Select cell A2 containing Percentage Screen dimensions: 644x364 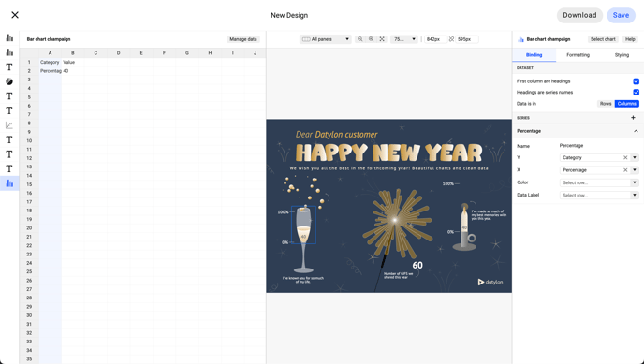point(51,71)
